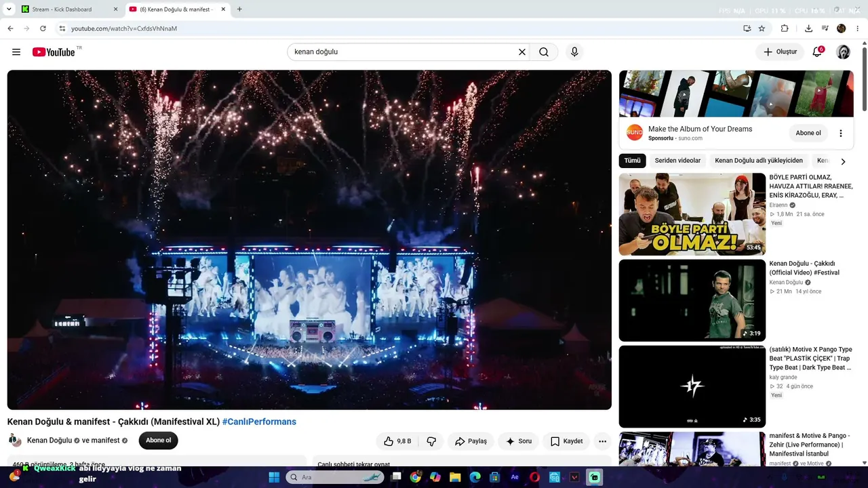
Task: Open After Effects from the taskbar
Action: (515, 477)
